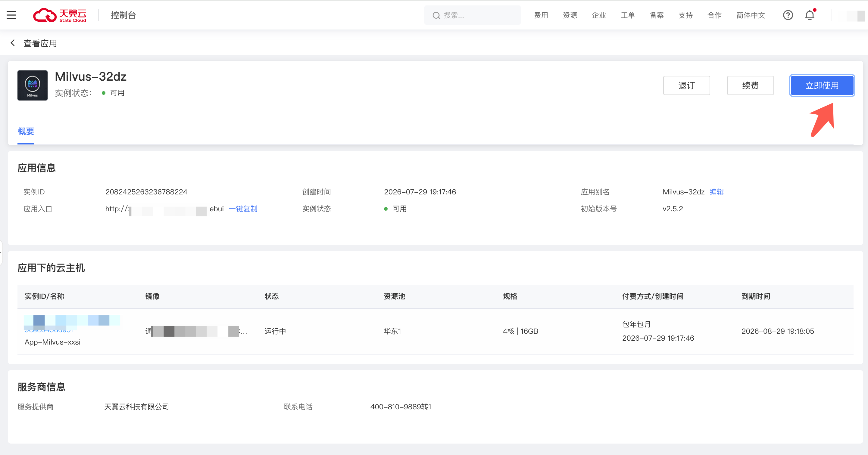Click the 包年包月 billing mode text
868x455 pixels.
pos(636,324)
